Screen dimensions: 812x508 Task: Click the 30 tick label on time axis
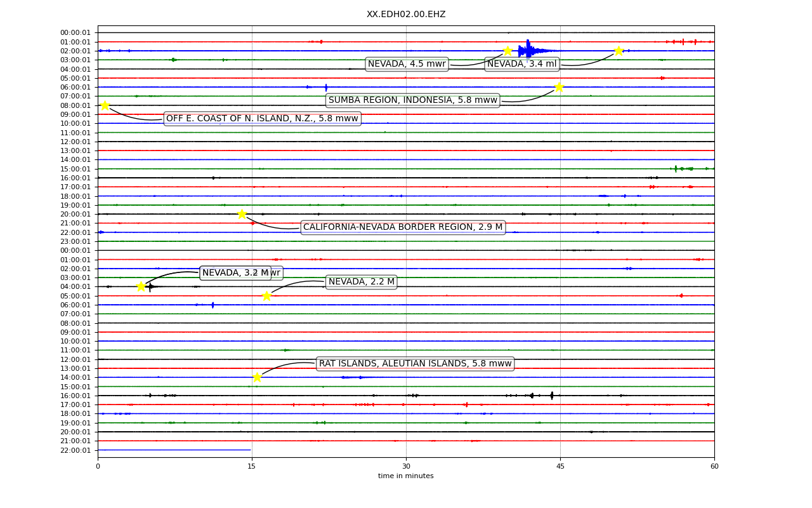pyautogui.click(x=406, y=467)
